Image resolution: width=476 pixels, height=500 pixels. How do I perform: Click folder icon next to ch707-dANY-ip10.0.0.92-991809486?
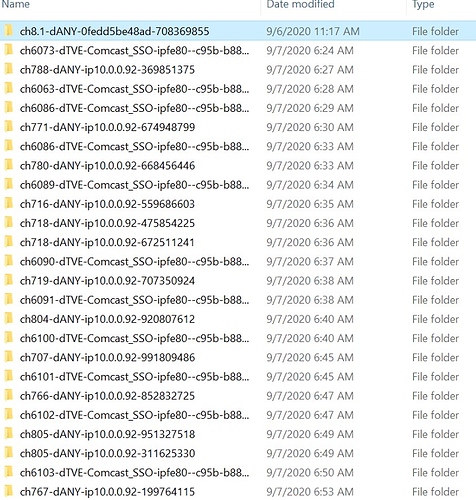8,357
